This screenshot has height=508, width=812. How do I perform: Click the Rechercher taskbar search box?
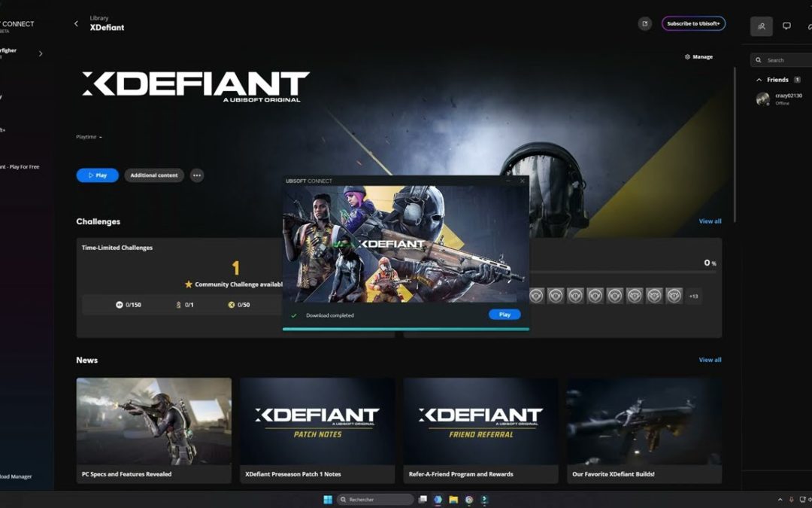(375, 499)
